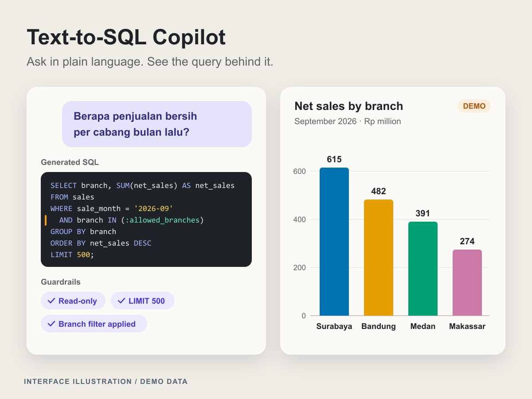Click the Text-to-SQL Copilot heading
The width and height of the screenshot is (532, 399).
coord(126,37)
